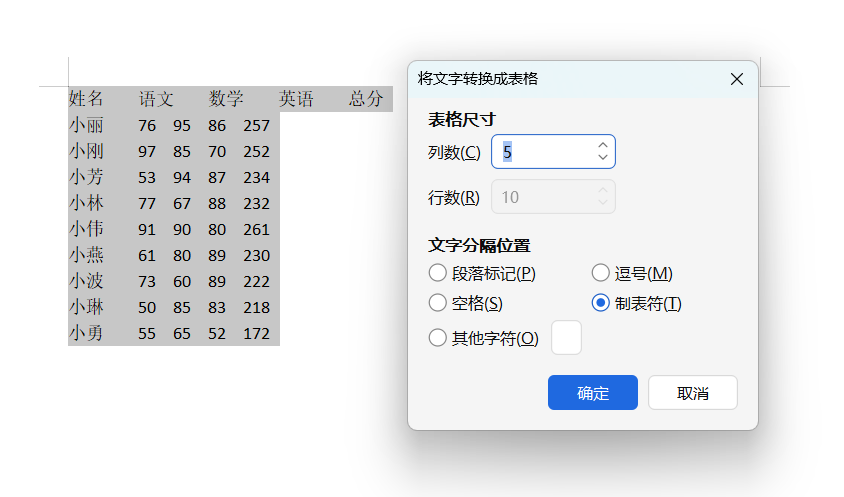The width and height of the screenshot is (844, 497).
Task: Increase column count with the up arrow
Action: point(602,145)
